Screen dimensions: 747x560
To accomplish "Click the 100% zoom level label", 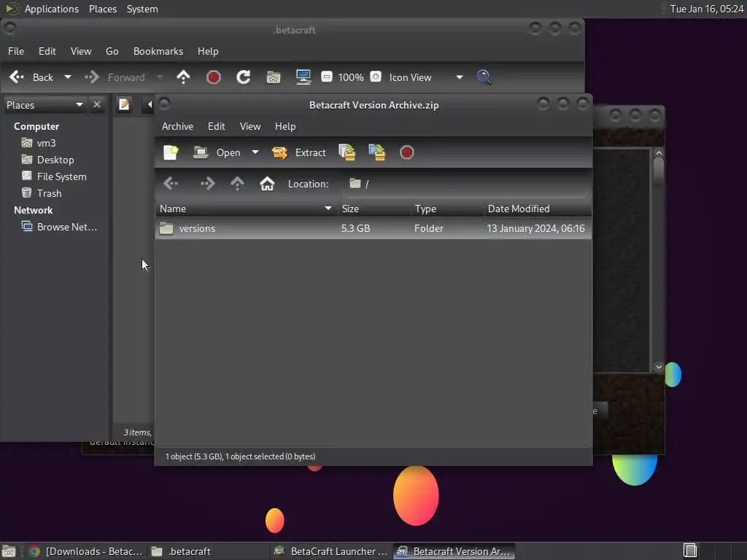I will point(351,77).
